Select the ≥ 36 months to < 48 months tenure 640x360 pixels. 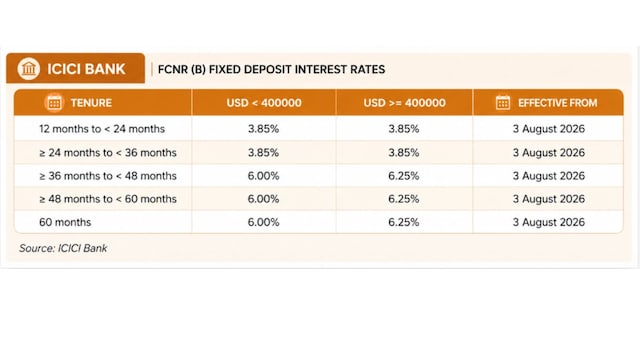pyautogui.click(x=108, y=176)
